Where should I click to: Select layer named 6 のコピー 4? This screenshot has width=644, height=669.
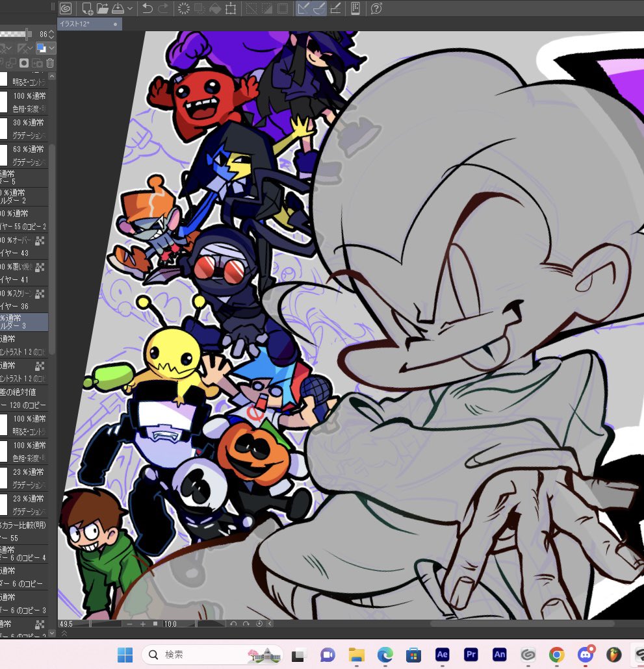(x=24, y=553)
